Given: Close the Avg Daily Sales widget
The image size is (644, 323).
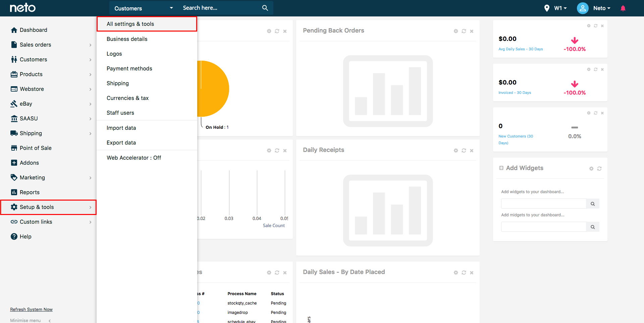Looking at the screenshot, I should (x=602, y=26).
